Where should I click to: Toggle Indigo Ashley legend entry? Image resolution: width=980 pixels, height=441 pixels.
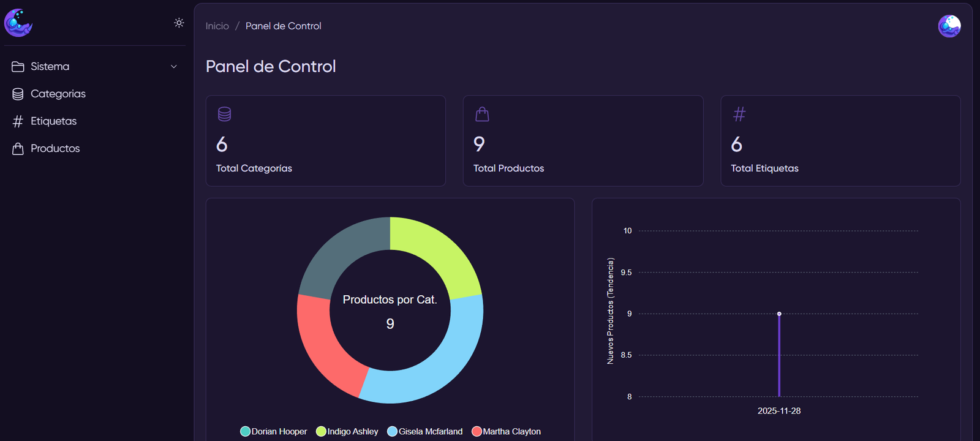[x=347, y=431]
